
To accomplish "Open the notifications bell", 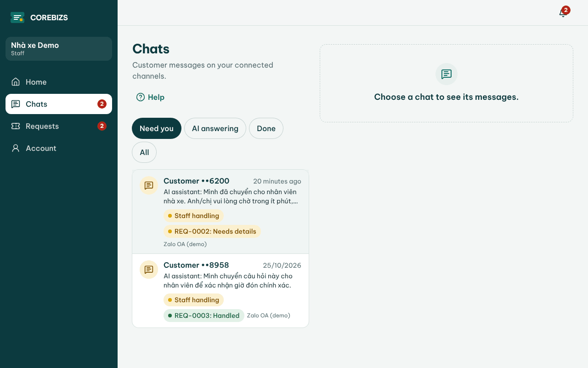I will pos(563,13).
